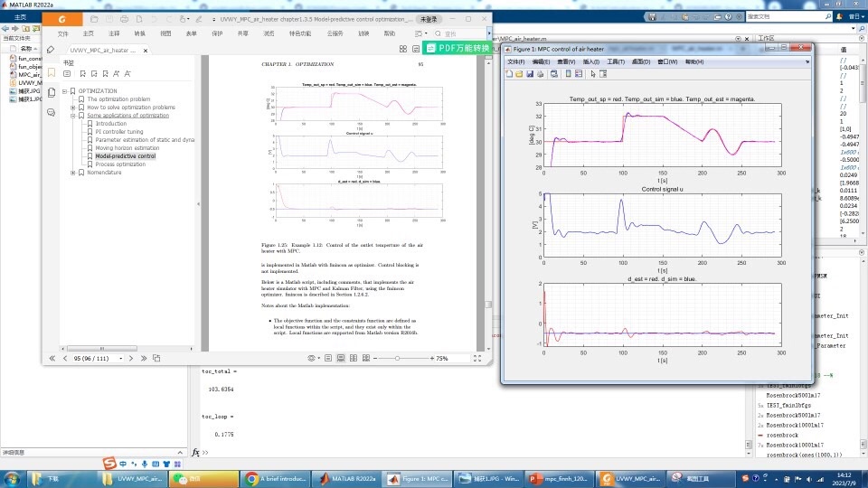Viewport: 868px width, 488px height.
Task: Click the shrink bookmark text icon
Action: click(127, 73)
